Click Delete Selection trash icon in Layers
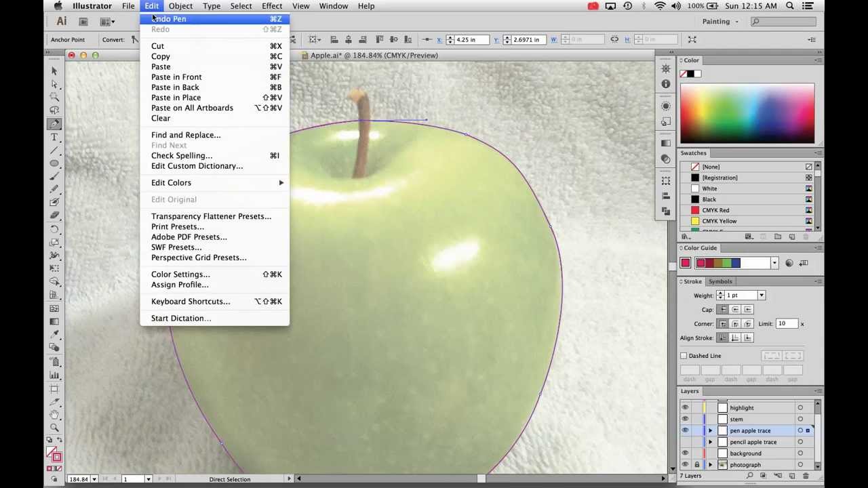Screen dimensions: 868x488 [806, 476]
